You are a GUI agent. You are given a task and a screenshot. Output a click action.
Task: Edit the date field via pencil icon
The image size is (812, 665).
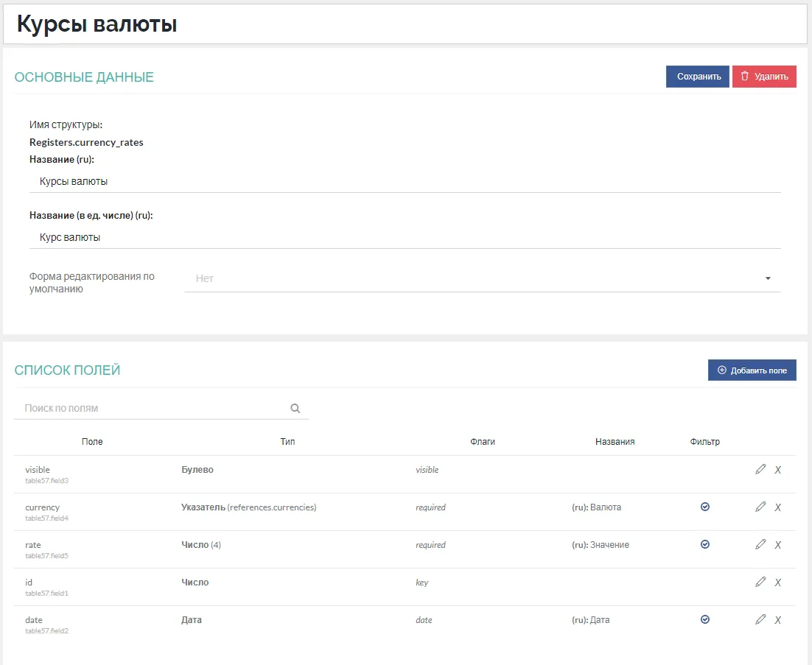[760, 620]
